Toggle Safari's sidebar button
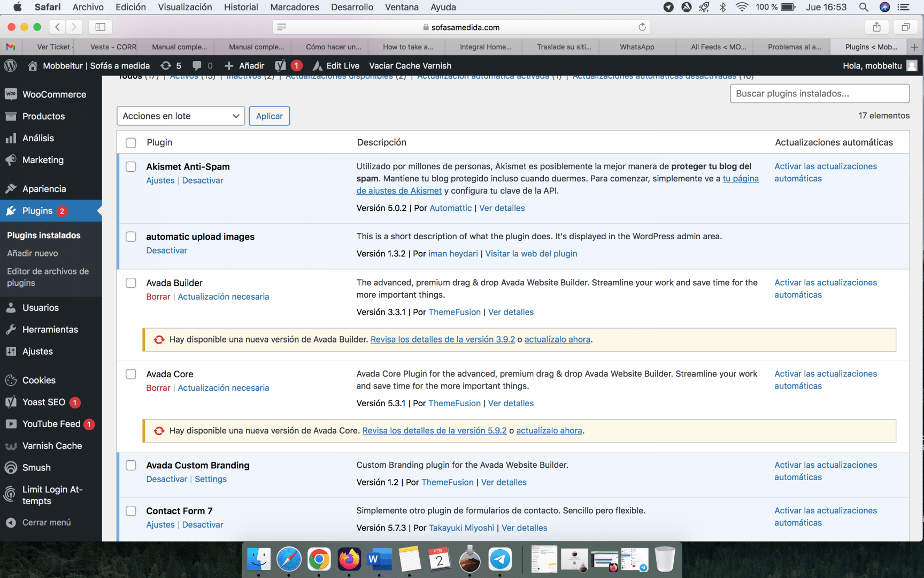Screen dimensions: 924x578 point(100,27)
